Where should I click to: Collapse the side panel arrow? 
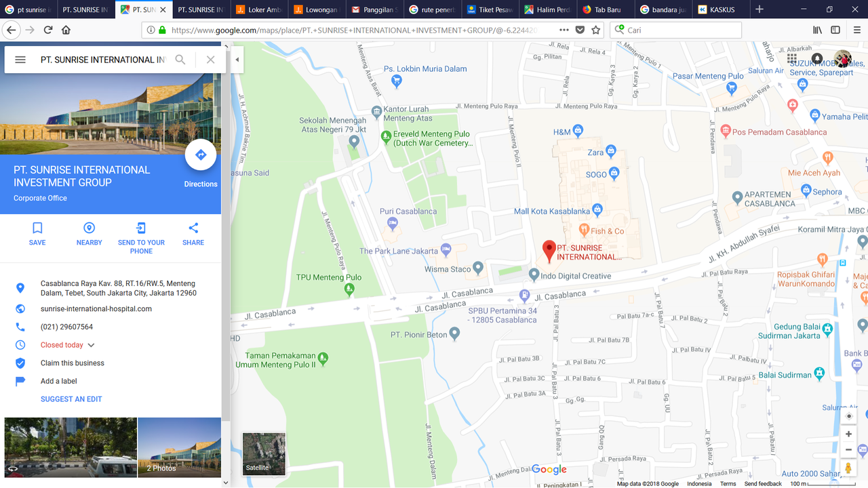(x=237, y=60)
